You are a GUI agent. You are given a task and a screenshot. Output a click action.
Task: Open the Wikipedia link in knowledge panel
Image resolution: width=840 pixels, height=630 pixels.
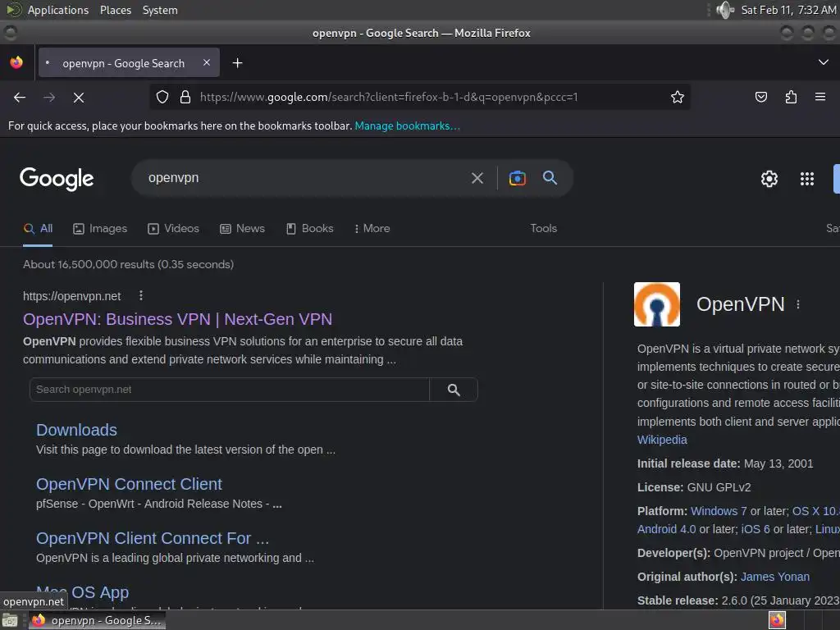[x=662, y=440]
